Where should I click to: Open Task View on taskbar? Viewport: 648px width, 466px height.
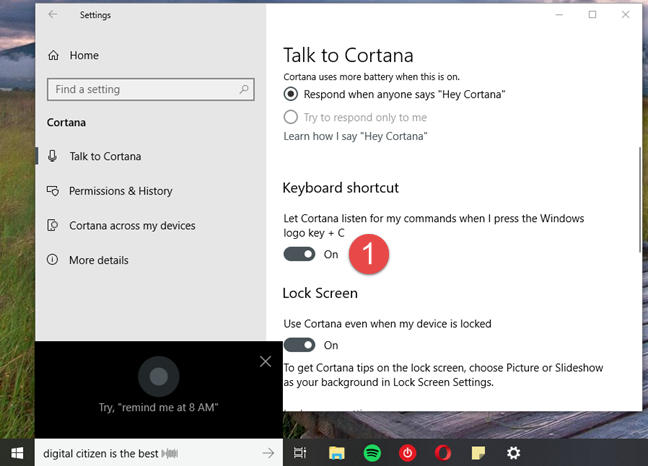tap(300, 453)
